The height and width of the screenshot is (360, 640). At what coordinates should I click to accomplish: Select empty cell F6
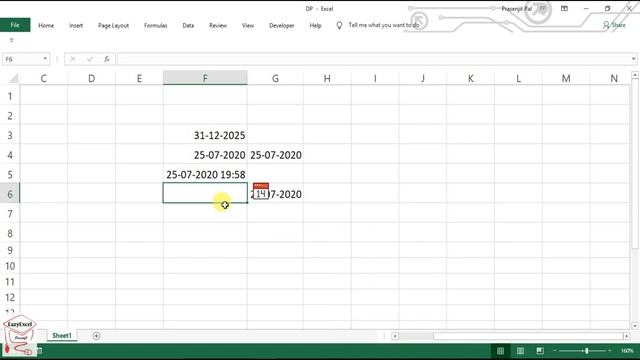[205, 193]
